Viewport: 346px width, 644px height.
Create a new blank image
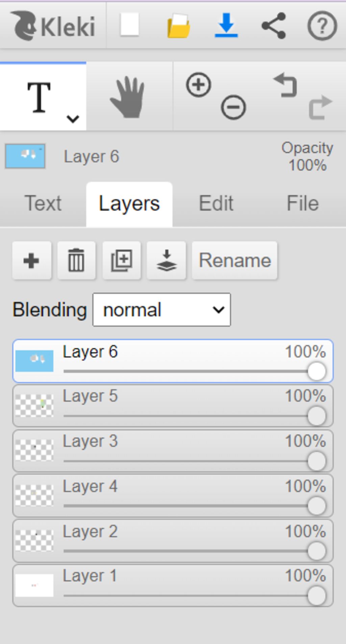click(x=130, y=25)
